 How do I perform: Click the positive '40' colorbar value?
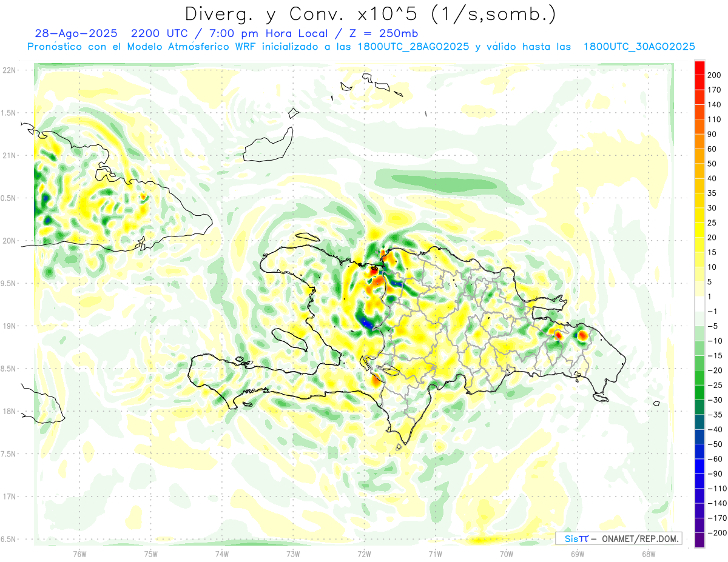[x=712, y=179]
